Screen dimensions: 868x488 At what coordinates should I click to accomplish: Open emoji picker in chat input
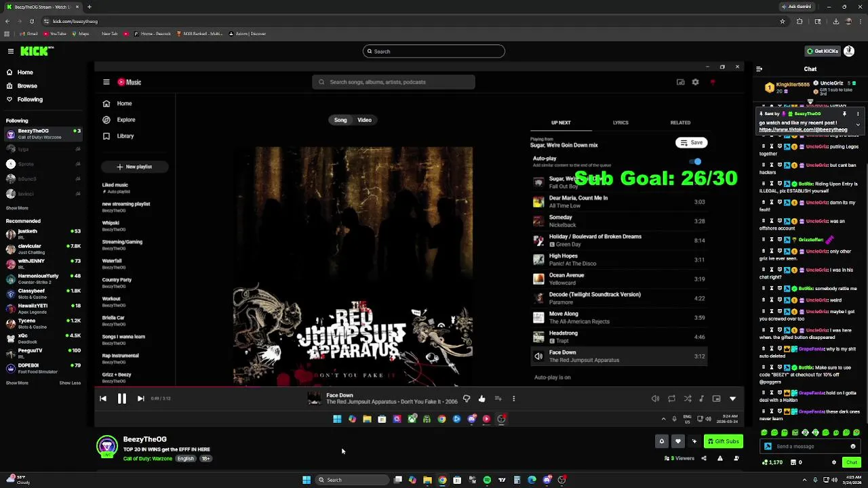tap(853, 447)
